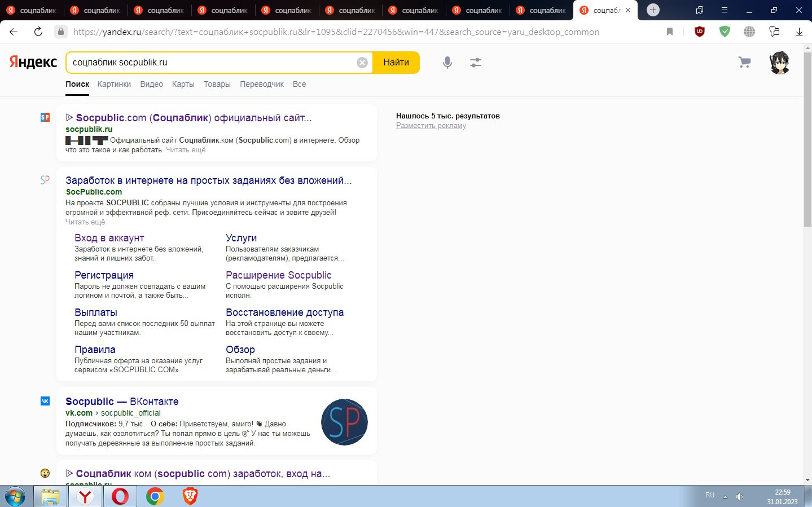Start voice search with the microphone icon
The image size is (812, 507).
[447, 63]
